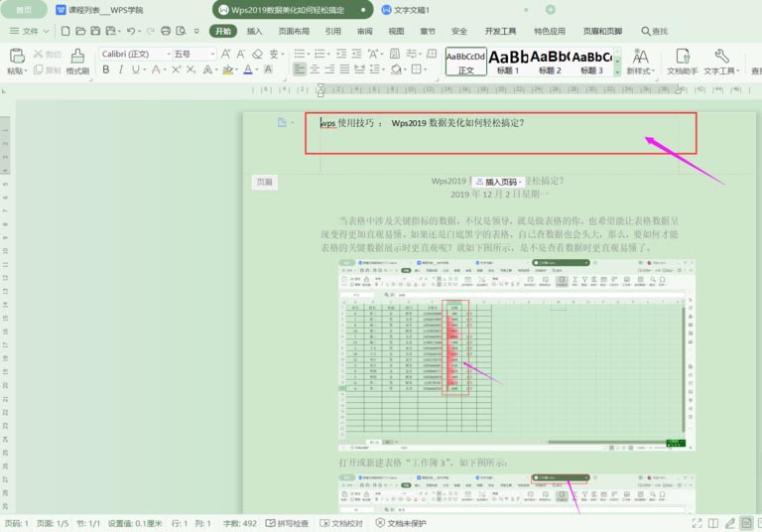This screenshot has width=762, height=532.
Task: Pick the font color red A
Action: tap(156, 70)
